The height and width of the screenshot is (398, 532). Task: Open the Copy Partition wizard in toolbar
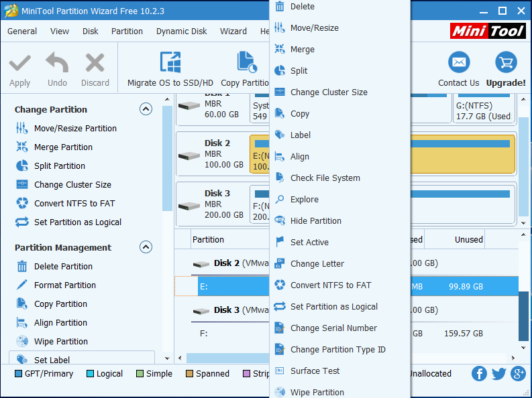click(245, 70)
